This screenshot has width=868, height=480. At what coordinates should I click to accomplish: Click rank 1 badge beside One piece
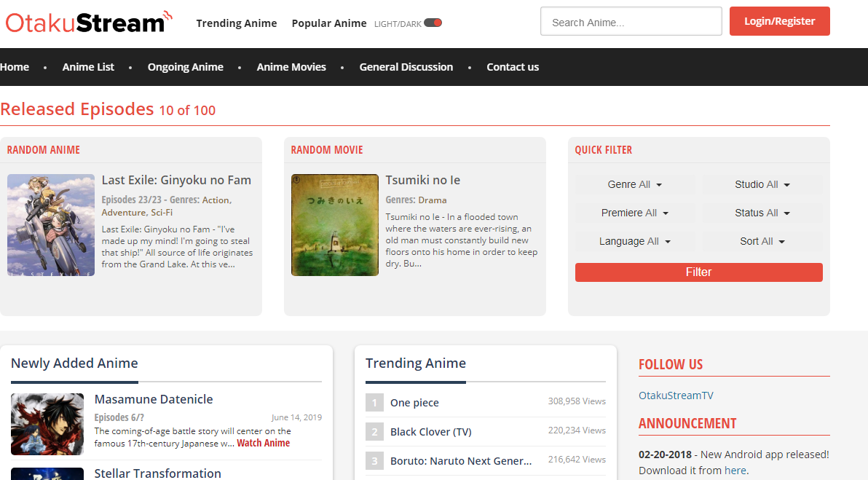click(x=374, y=403)
